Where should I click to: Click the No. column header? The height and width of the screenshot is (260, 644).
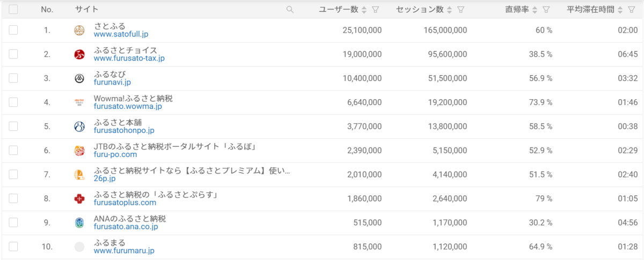click(x=47, y=10)
